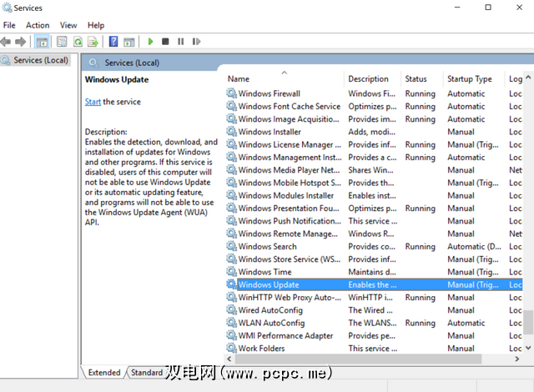Image resolution: width=534 pixels, height=392 pixels.
Task: Open the View menu
Action: (x=68, y=25)
